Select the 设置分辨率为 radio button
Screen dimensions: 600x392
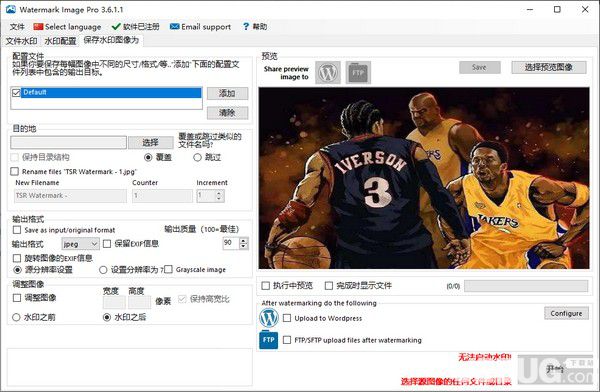point(103,270)
